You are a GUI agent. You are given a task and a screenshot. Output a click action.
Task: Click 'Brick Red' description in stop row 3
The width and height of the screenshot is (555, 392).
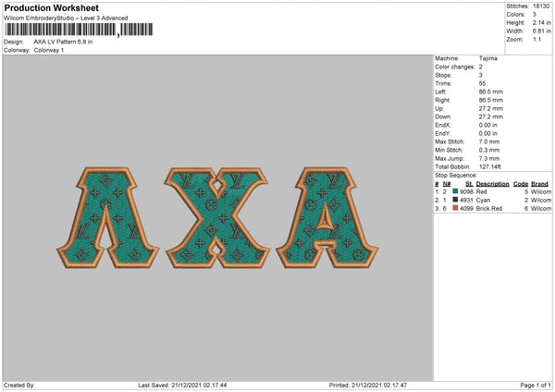[489, 208]
